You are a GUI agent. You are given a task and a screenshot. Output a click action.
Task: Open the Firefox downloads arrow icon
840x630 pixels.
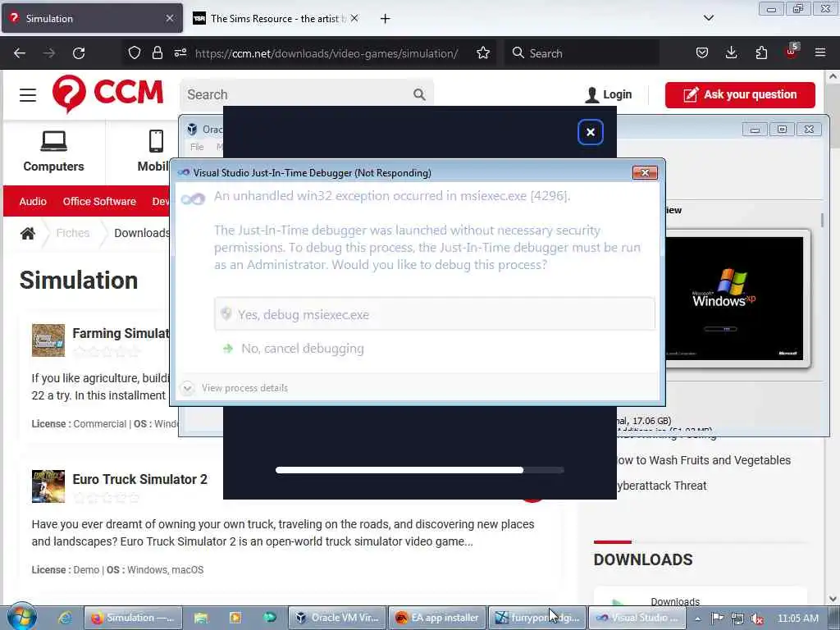tap(731, 52)
